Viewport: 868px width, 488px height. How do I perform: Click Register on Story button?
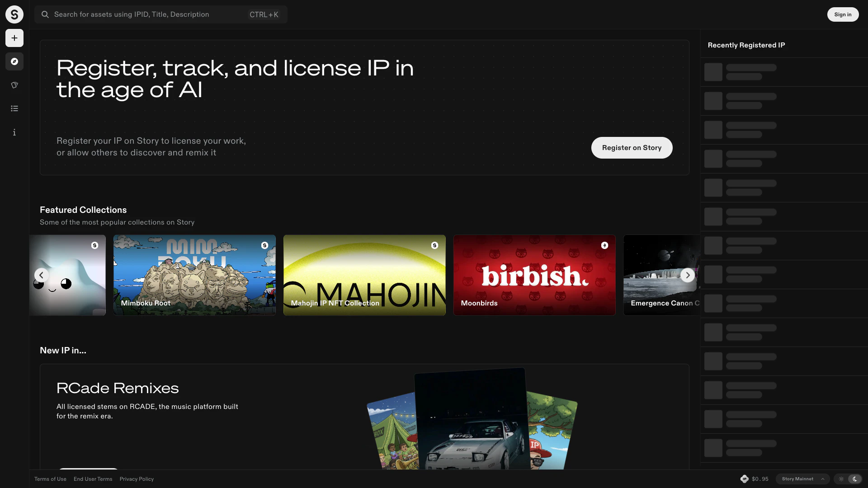632,148
